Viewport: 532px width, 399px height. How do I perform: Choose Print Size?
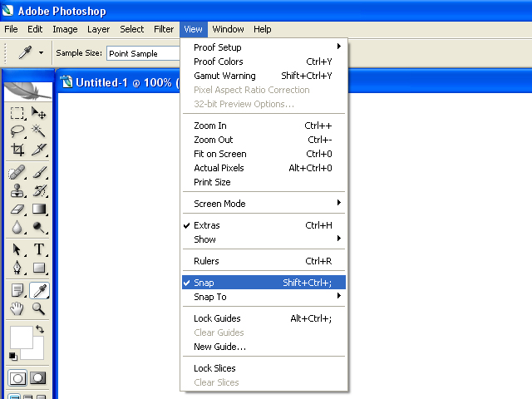click(264, 182)
